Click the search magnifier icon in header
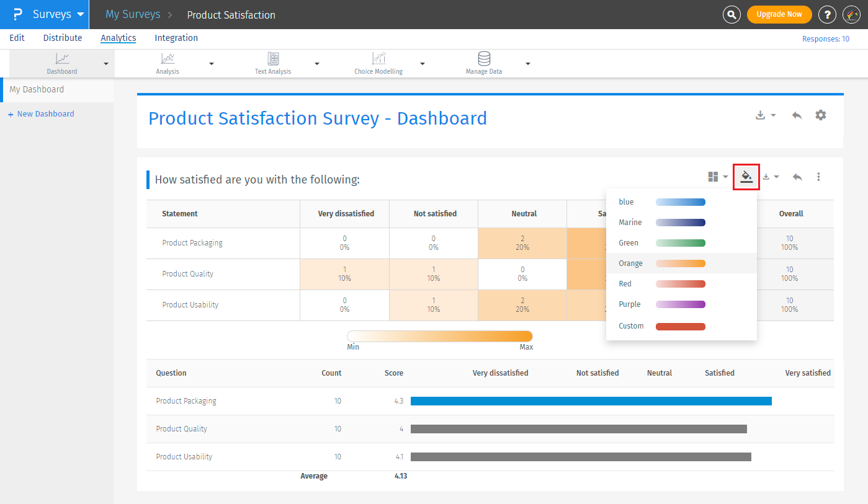The image size is (868, 504). click(732, 15)
